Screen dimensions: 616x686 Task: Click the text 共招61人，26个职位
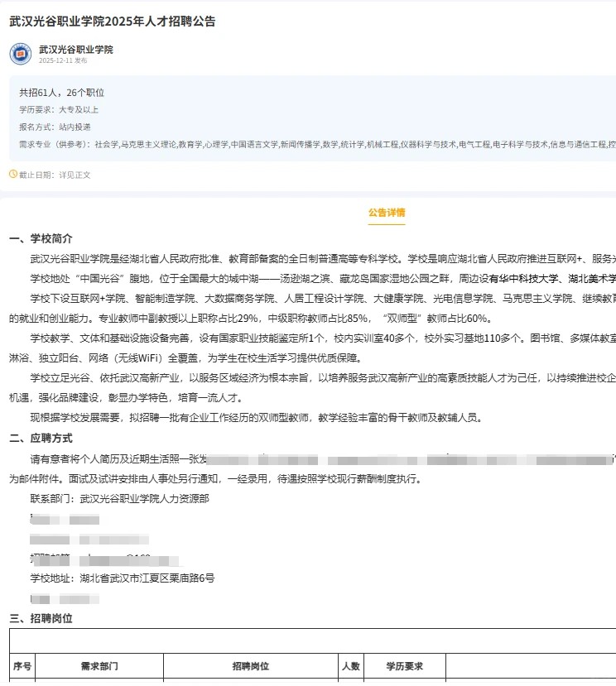click(x=62, y=93)
